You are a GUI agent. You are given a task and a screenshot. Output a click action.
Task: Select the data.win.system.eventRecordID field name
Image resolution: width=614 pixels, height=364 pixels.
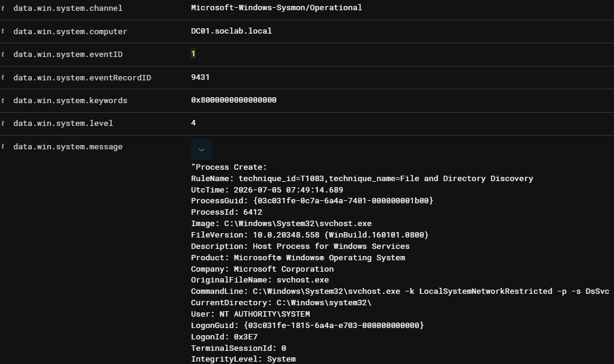(x=82, y=77)
